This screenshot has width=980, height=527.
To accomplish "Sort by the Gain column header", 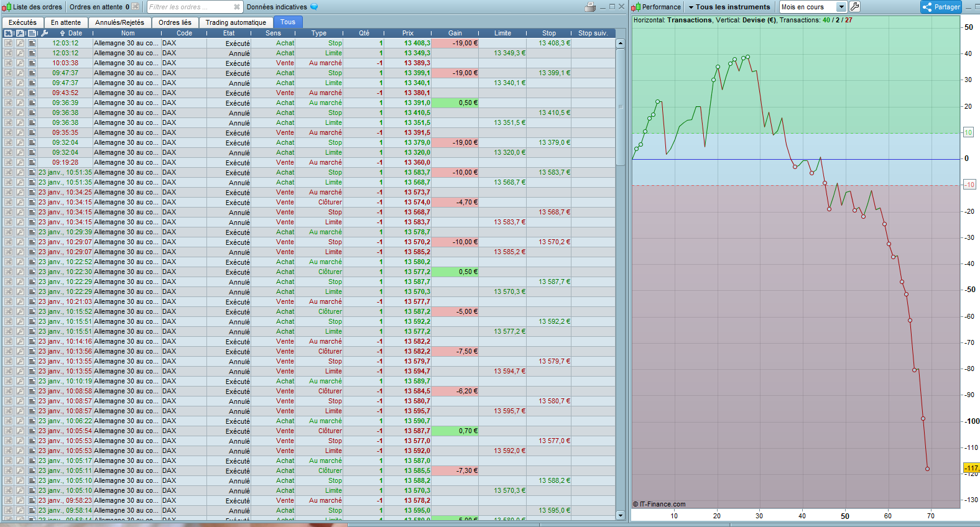I will [455, 33].
